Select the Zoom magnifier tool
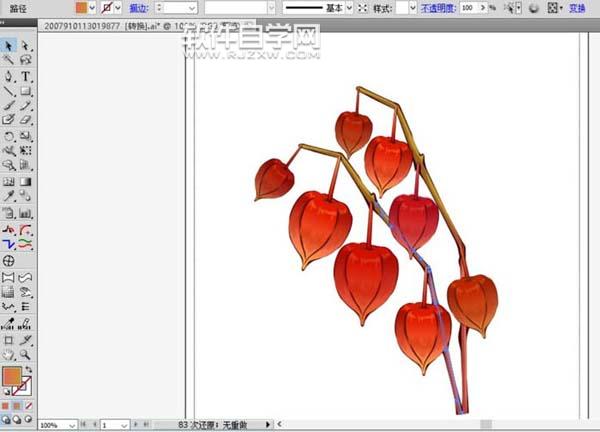600x432 pixels. (26, 354)
